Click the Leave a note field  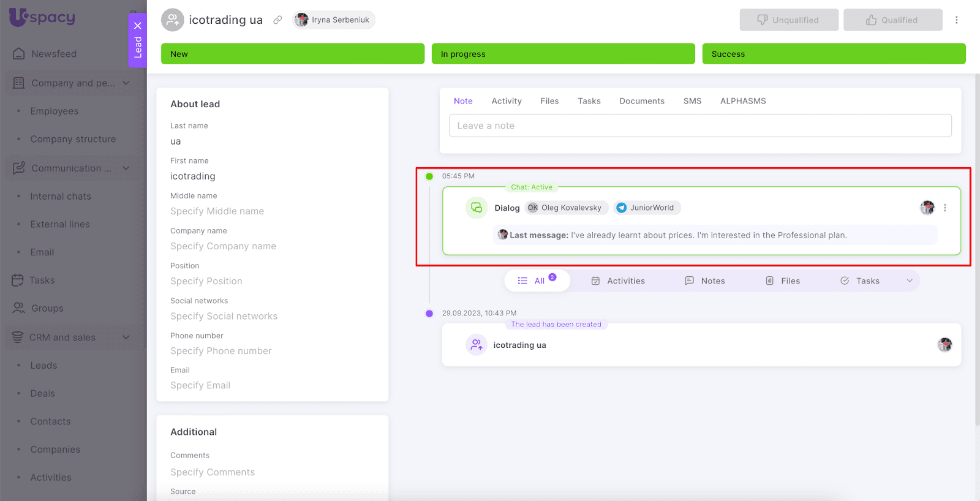[700, 126]
